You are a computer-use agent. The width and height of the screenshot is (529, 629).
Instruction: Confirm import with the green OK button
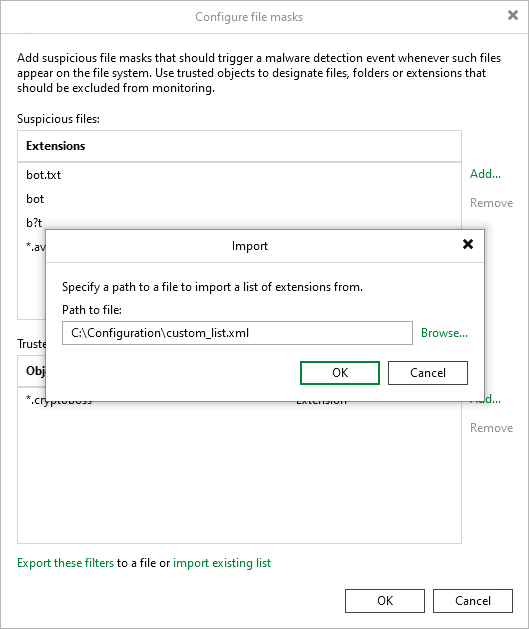point(340,373)
